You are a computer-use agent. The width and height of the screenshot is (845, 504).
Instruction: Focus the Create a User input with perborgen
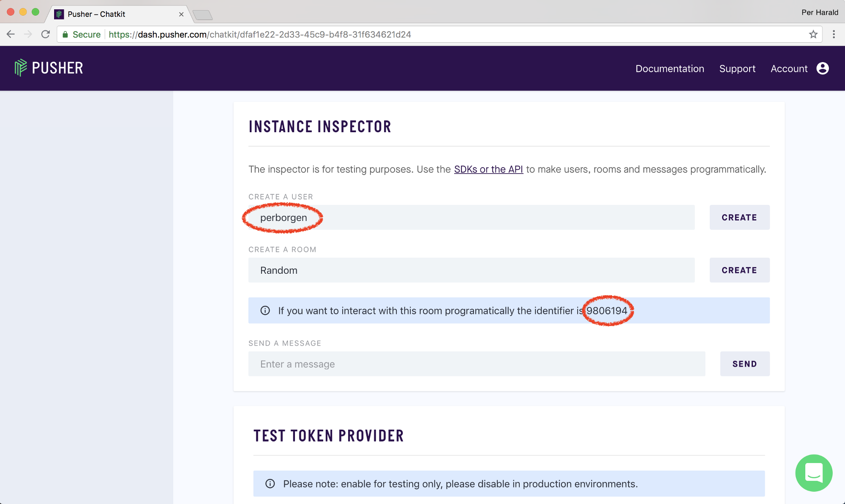pyautogui.click(x=472, y=218)
